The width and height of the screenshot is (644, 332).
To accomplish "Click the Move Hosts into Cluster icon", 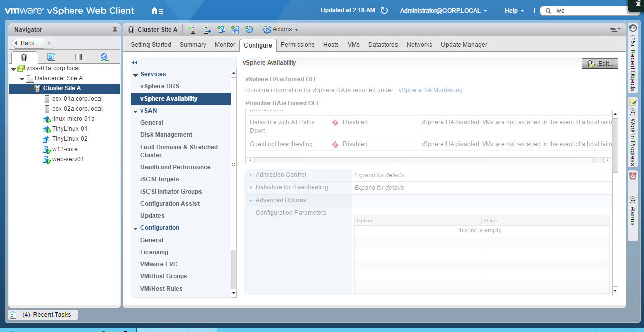I will coord(207,30).
